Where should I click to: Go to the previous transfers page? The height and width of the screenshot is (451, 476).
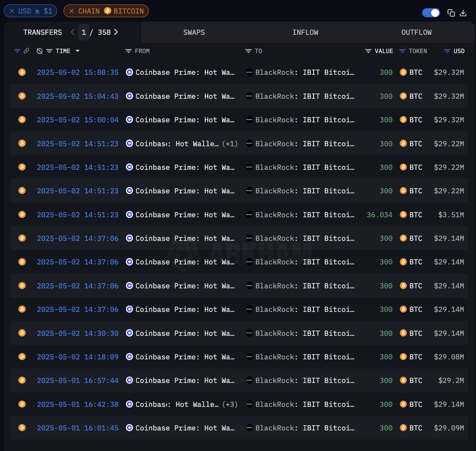72,32
